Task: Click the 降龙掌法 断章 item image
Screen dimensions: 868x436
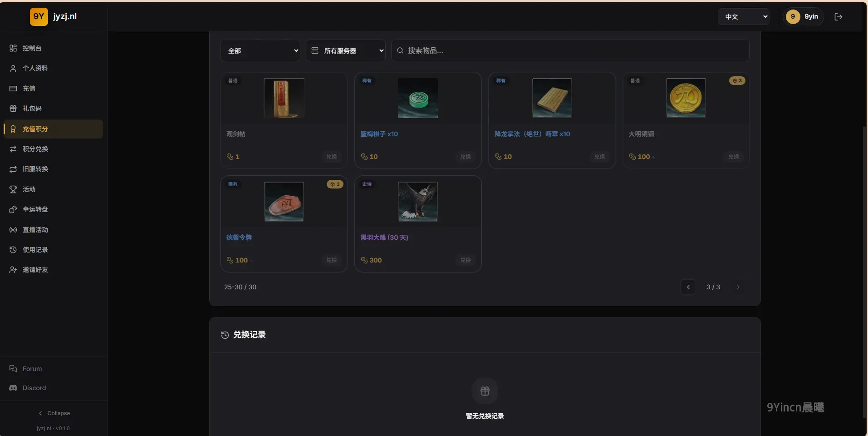Action: pyautogui.click(x=552, y=98)
